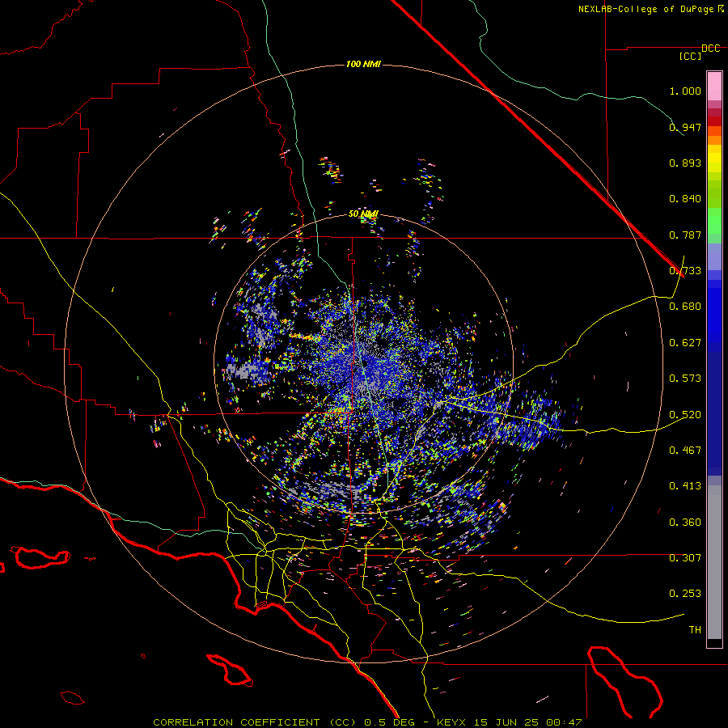Select the 0.360 legend value
Image resolution: width=728 pixels, height=728 pixels.
tap(685, 523)
